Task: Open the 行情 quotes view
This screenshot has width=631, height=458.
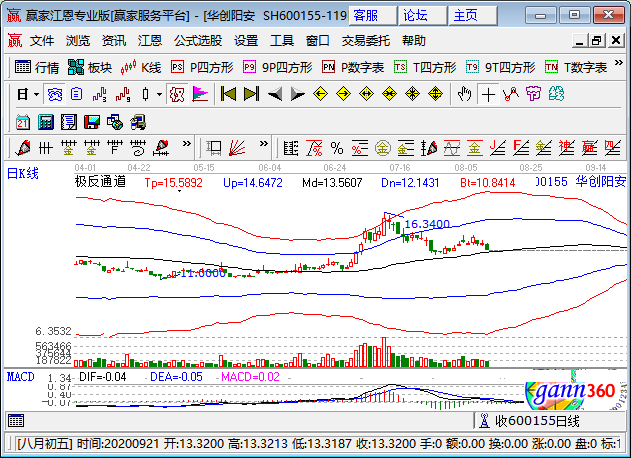Action: (x=37, y=67)
